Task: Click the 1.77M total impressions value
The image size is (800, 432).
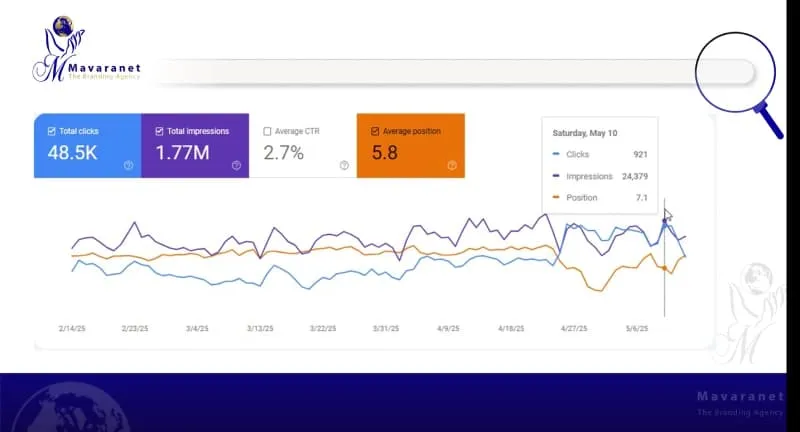Action: [185, 153]
